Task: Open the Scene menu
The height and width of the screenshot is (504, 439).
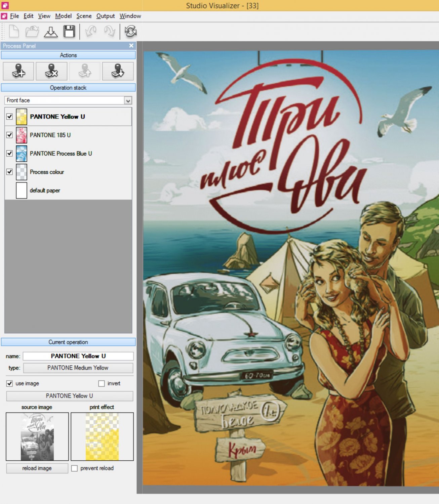Action: coord(84,16)
